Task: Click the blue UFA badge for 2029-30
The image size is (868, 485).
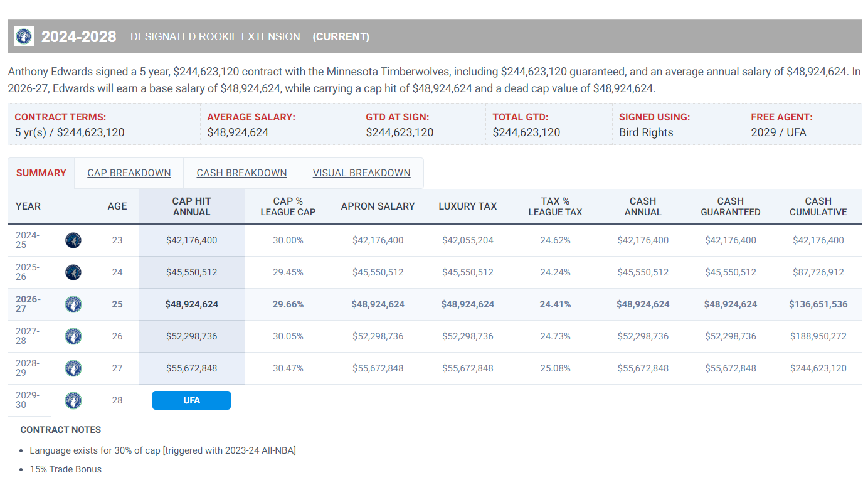Action: coord(191,400)
